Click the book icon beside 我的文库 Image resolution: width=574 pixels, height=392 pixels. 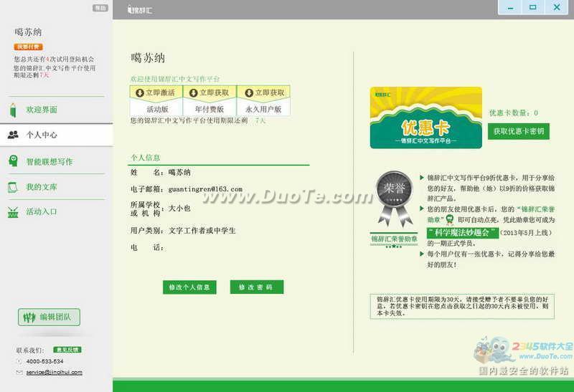coord(13,187)
